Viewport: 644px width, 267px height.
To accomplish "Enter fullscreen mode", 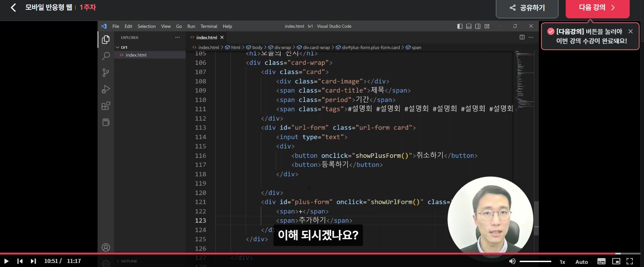I will click(x=630, y=261).
